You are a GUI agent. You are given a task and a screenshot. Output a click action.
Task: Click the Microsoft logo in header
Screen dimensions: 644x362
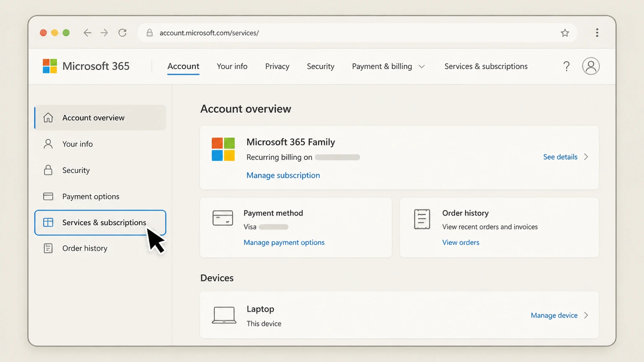[50, 66]
